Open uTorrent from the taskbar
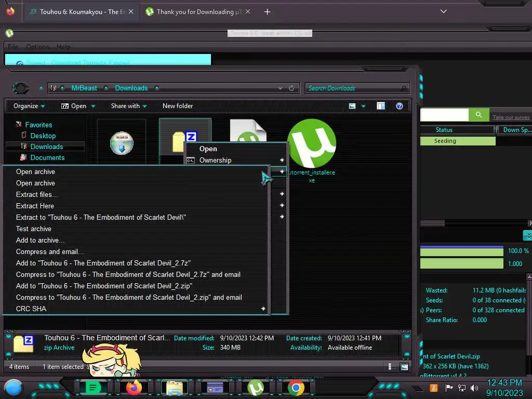 [x=256, y=388]
